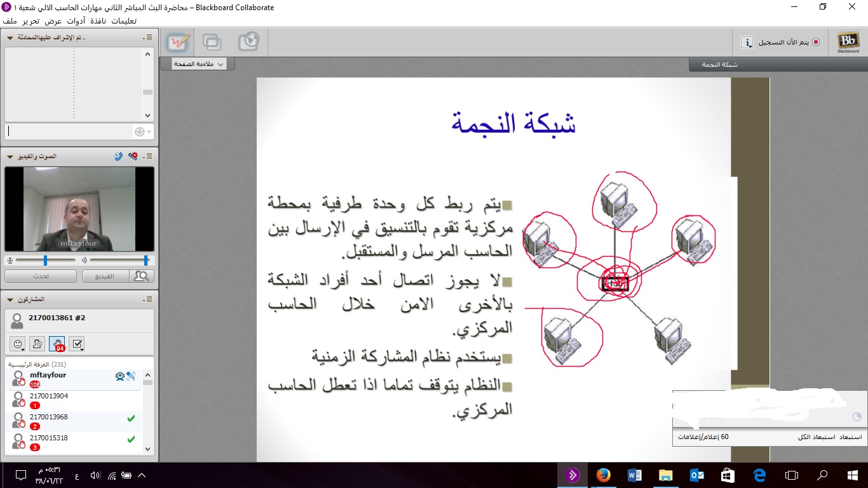Click the شبكة النجمة slide title bar
The height and width of the screenshot is (488, 868).
click(x=778, y=65)
